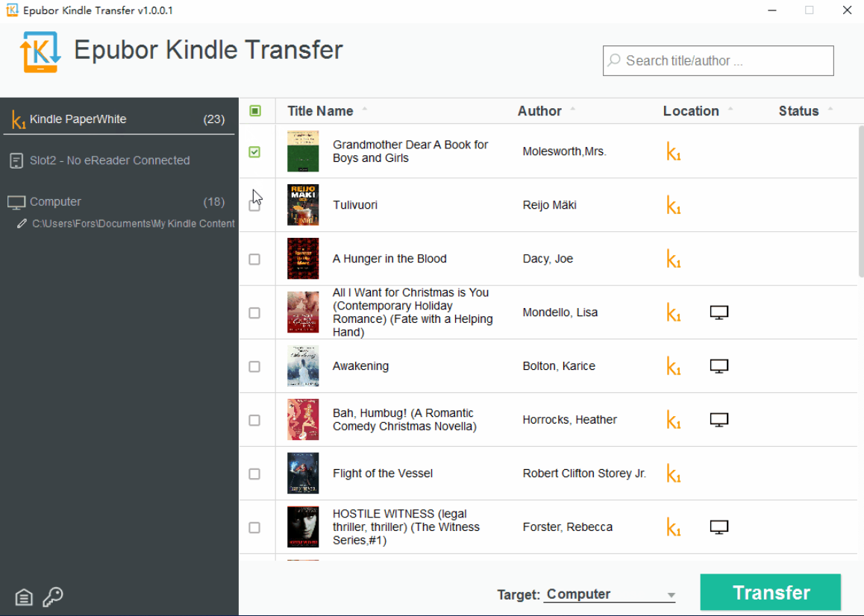Click the computer location icon for Awakening
864x616 pixels.
[719, 366]
